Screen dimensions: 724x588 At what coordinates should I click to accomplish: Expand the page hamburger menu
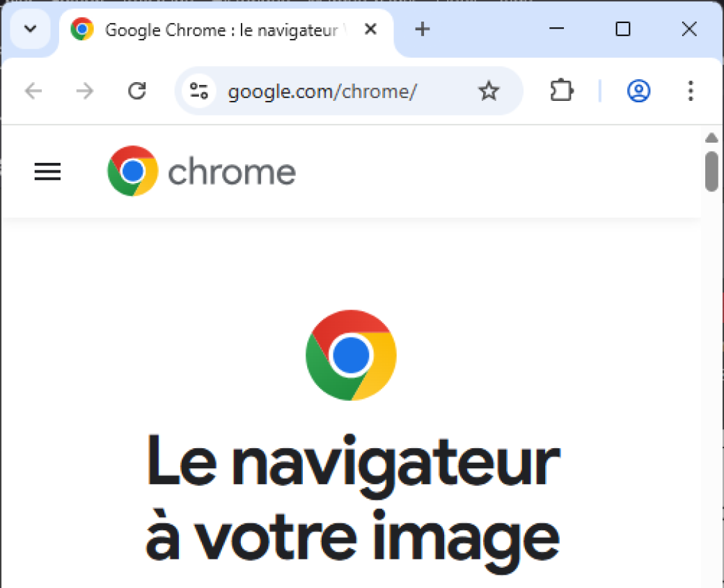click(47, 171)
